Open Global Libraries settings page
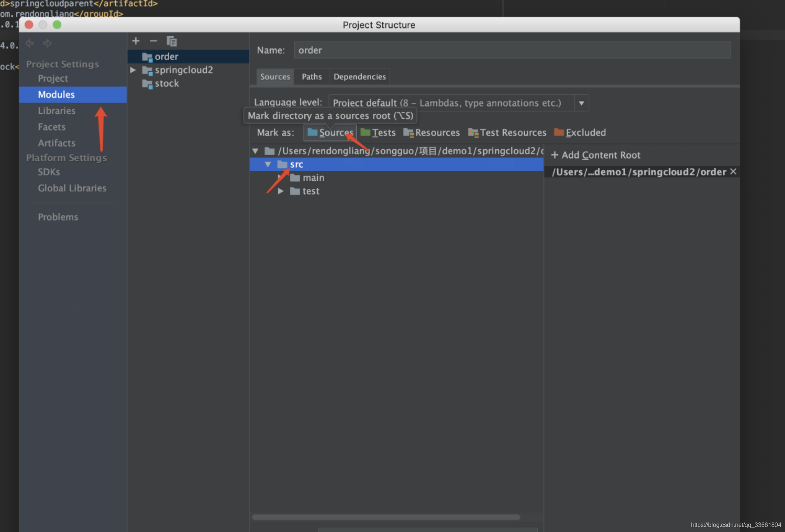 coord(72,188)
